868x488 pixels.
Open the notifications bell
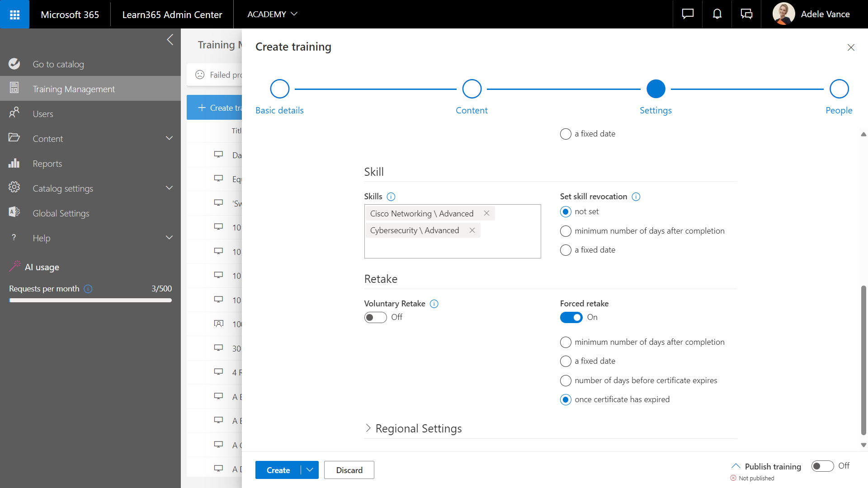tap(717, 14)
